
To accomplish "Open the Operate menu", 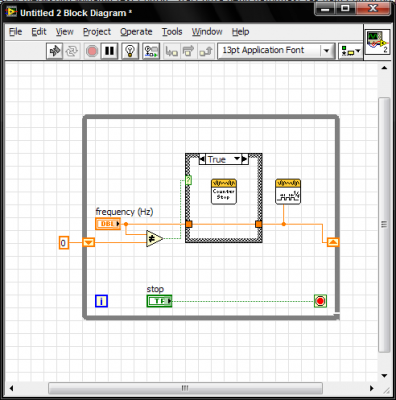I will tap(136, 32).
